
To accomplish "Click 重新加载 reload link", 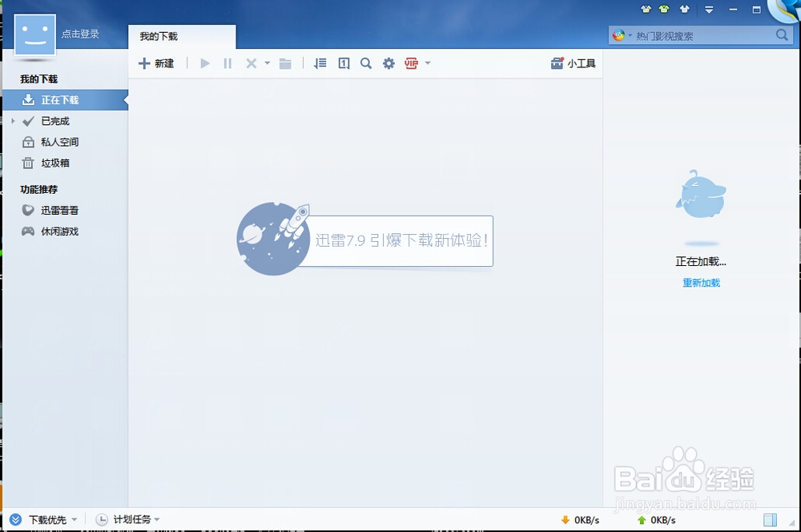I will (702, 283).
